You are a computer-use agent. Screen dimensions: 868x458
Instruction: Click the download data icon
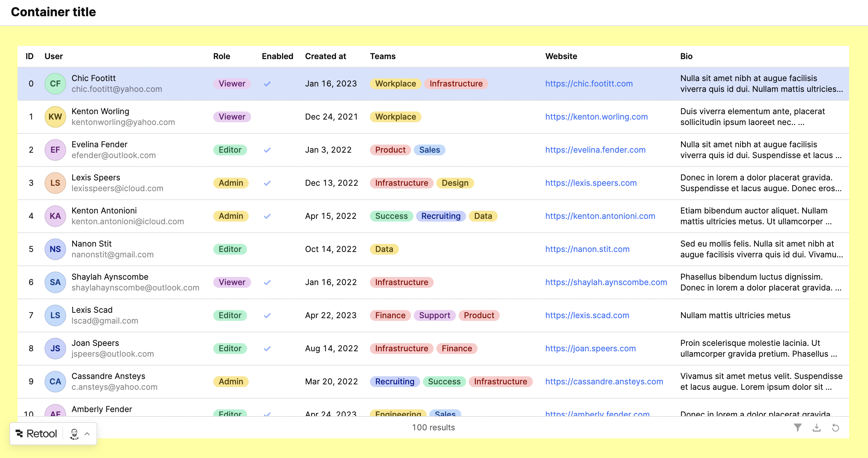pos(816,428)
